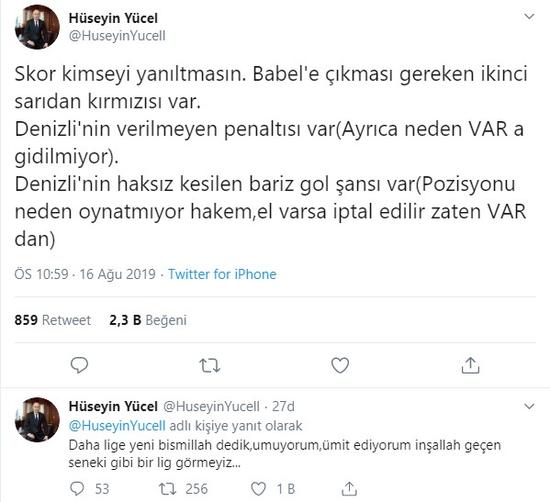View the 859 Retweet list
The image size is (550, 502).
[x=53, y=320]
